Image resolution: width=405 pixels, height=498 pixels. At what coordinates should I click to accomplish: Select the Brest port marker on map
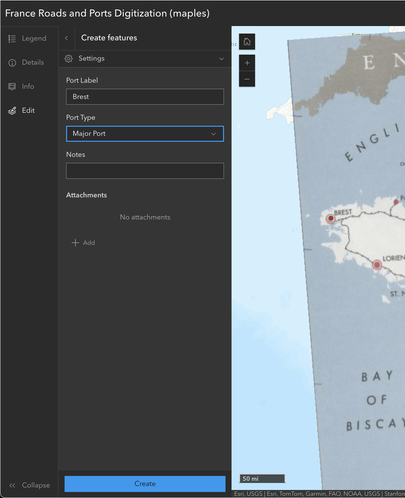pyautogui.click(x=330, y=218)
